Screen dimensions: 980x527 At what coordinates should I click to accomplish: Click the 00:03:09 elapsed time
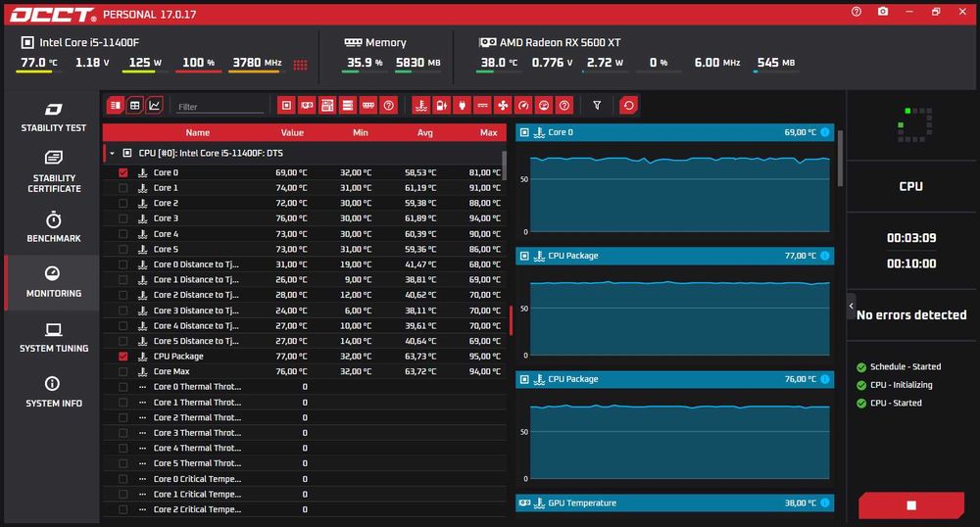coord(911,238)
